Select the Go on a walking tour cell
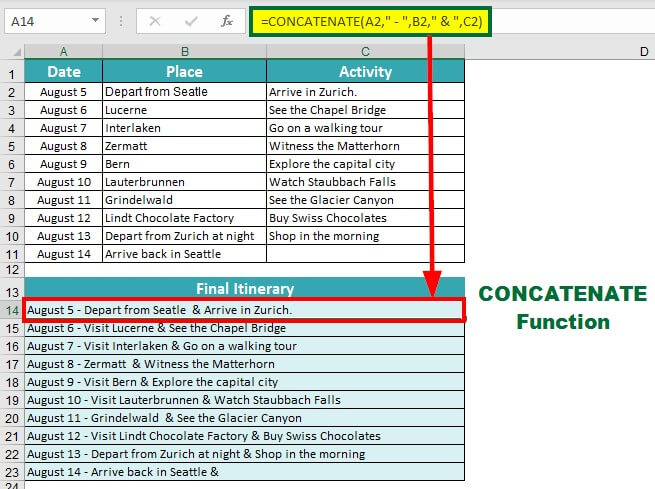The width and height of the screenshot is (655, 489). (x=366, y=128)
